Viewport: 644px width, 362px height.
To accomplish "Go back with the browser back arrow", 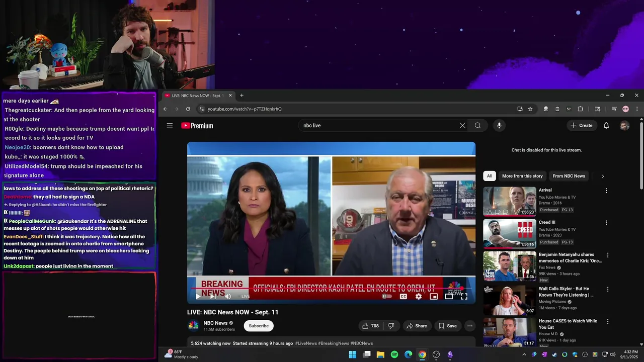I will [x=165, y=109].
